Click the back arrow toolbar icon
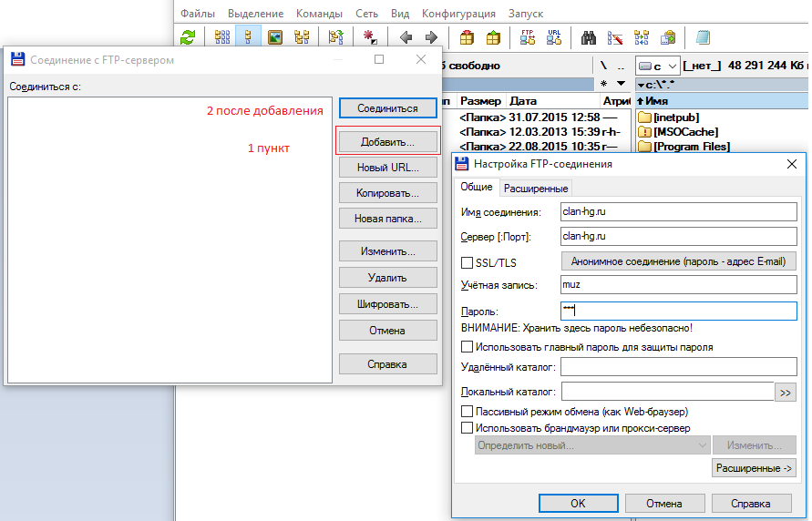Screen dimensions: 812x521 (x=406, y=37)
